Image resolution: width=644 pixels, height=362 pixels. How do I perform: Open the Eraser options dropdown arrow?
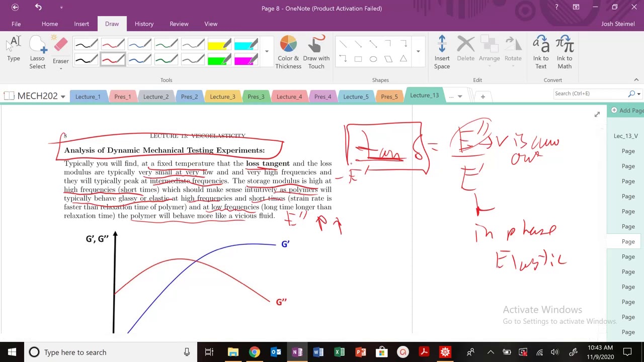(x=61, y=68)
